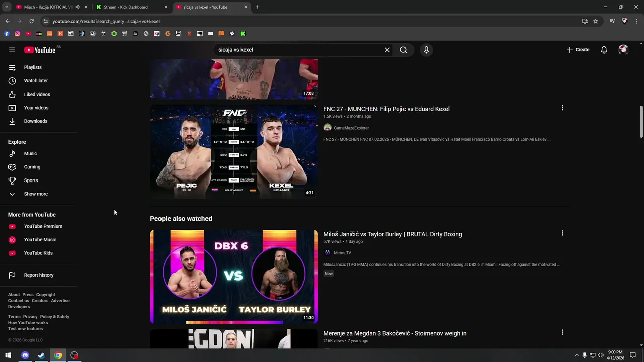Image resolution: width=644 pixels, height=362 pixels.
Task: Open the Windows notification center
Action: click(x=633, y=355)
